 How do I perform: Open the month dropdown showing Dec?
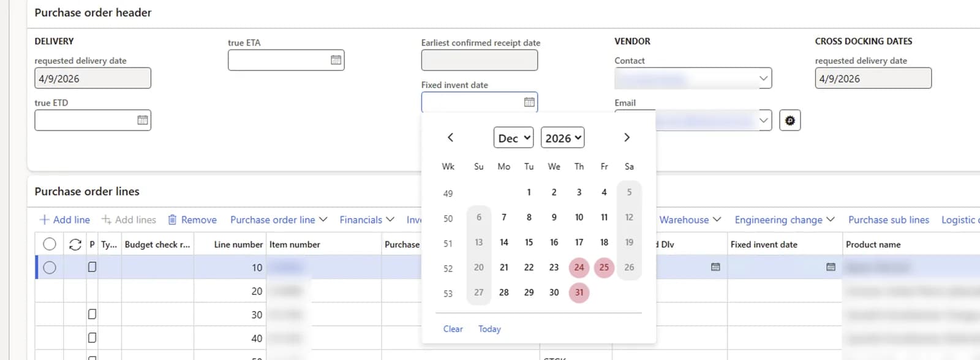click(513, 138)
